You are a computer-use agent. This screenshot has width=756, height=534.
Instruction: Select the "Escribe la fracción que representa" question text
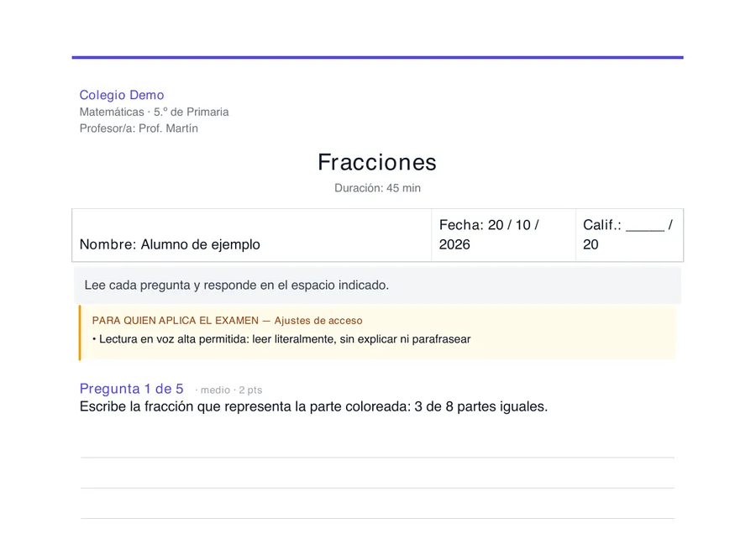pos(314,406)
